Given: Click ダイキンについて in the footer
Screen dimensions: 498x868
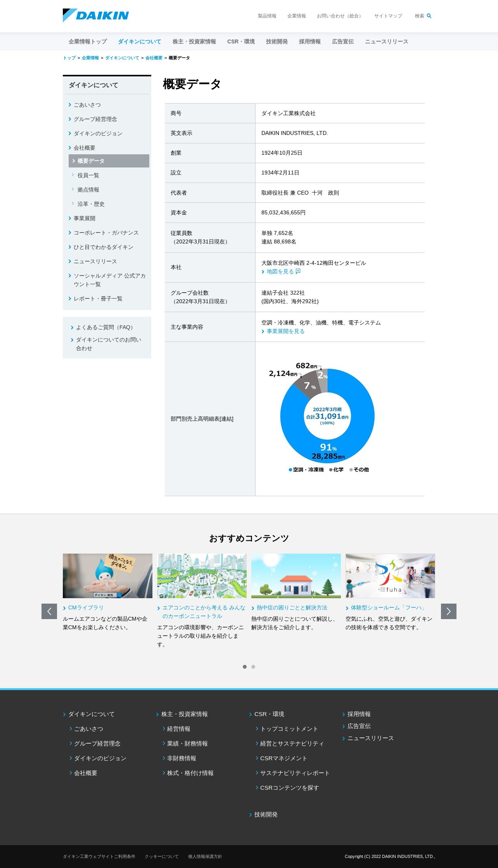Looking at the screenshot, I should click(92, 714).
